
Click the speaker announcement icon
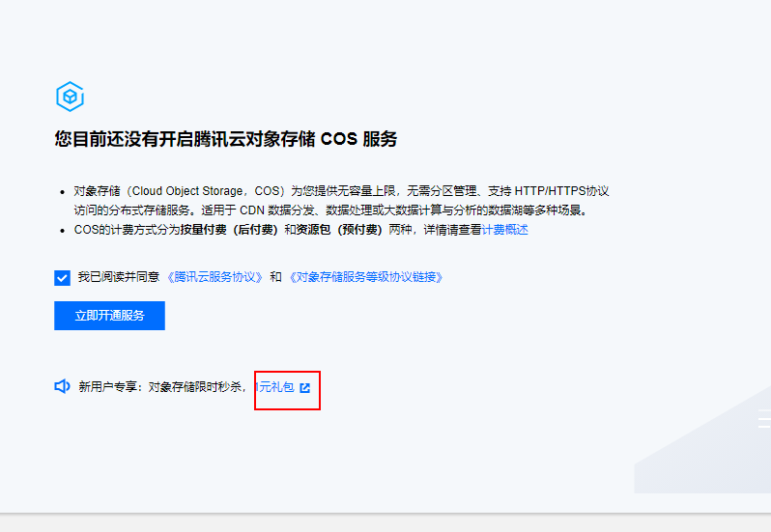pyautogui.click(x=62, y=386)
